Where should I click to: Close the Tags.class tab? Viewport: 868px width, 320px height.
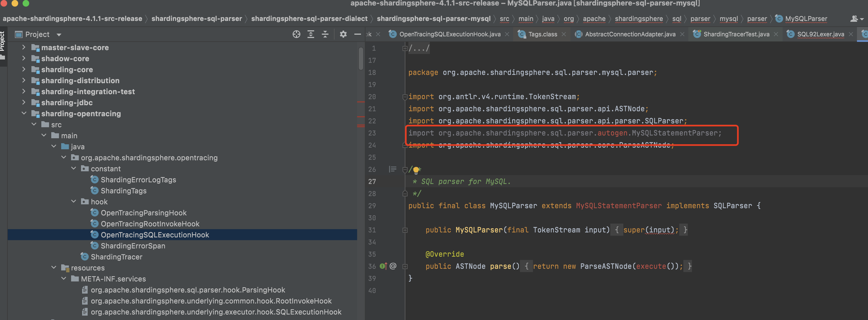[564, 34]
